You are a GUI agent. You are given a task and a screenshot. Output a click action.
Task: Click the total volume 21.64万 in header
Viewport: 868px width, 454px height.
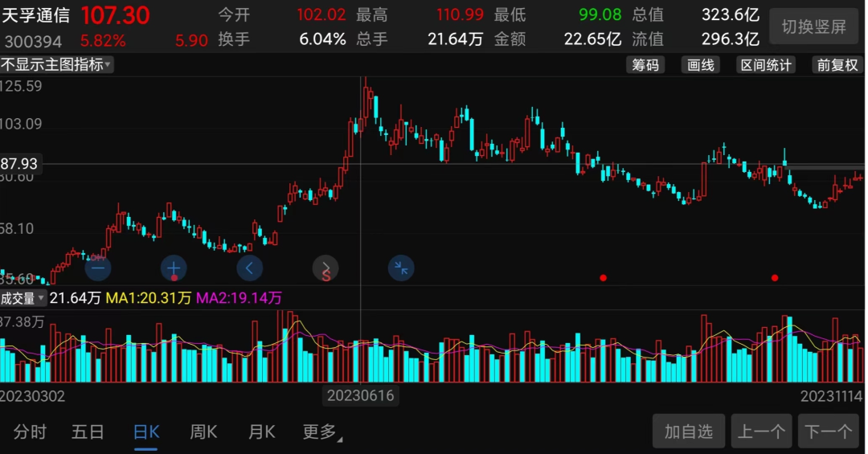point(455,39)
